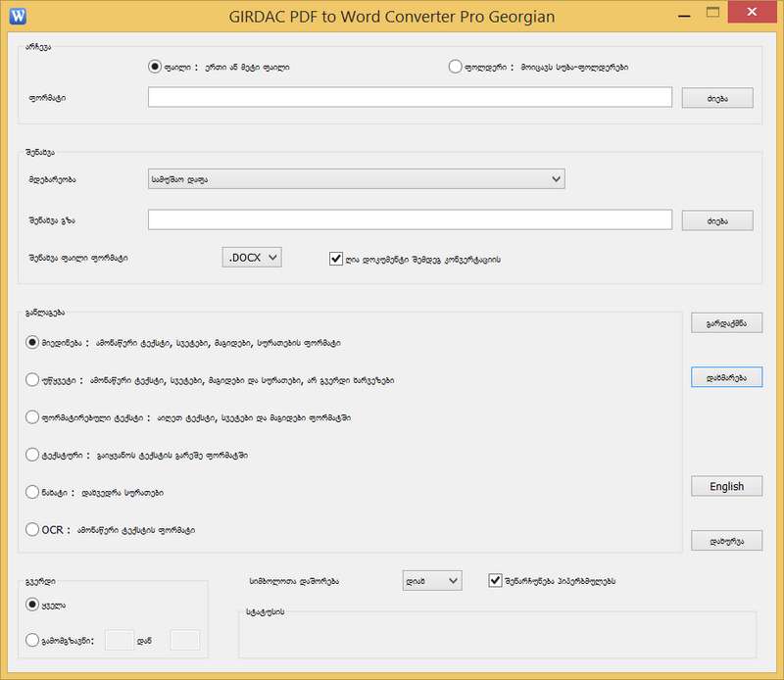The image size is (784, 680).
Task: Select the ნახატი (image) layout radio option
Action: 32,492
